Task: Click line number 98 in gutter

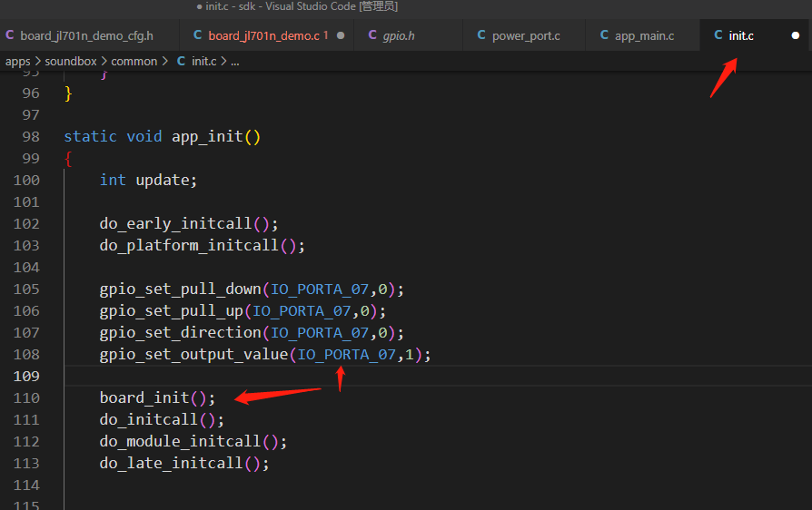Action: point(31,136)
